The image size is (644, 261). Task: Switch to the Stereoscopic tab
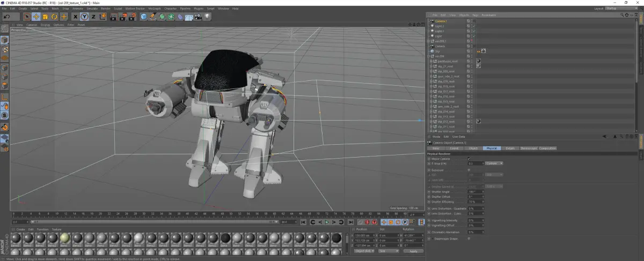coord(529,148)
